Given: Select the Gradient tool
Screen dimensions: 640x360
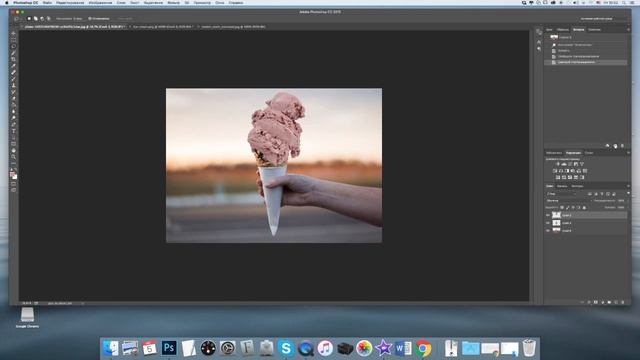Looking at the screenshot, I should point(13,105).
